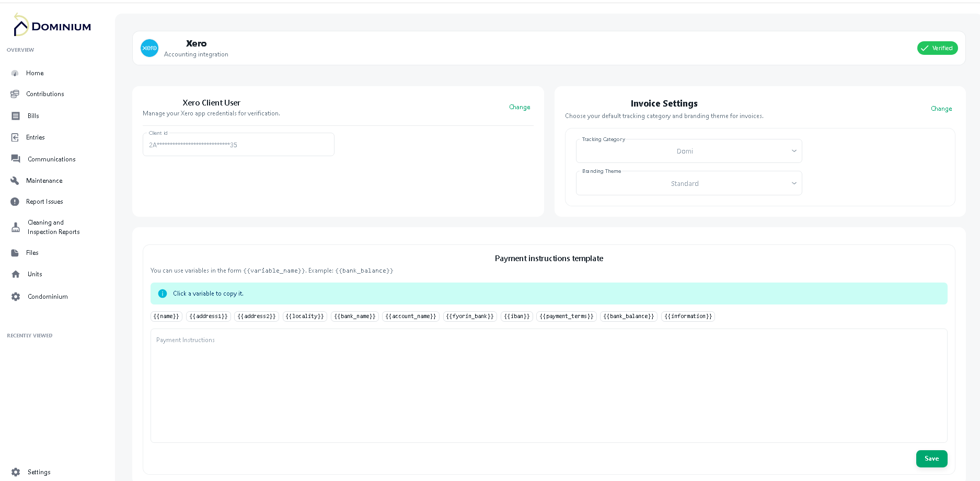Open the Condominium section
The height and width of the screenshot is (481, 980).
click(x=47, y=297)
